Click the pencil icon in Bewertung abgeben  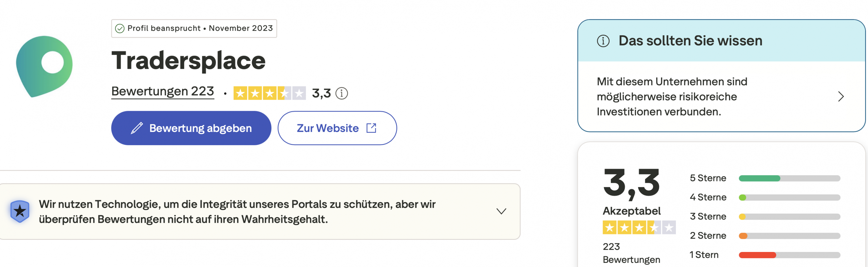pyautogui.click(x=137, y=128)
